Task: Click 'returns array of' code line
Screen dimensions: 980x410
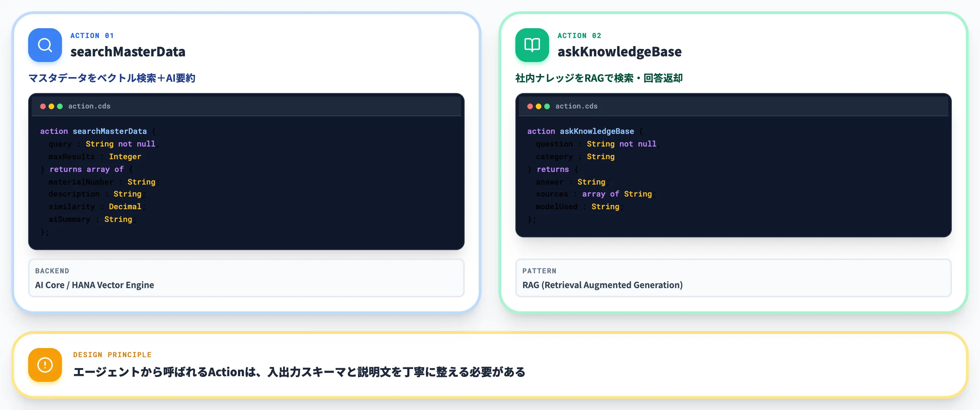Action: coord(86,169)
